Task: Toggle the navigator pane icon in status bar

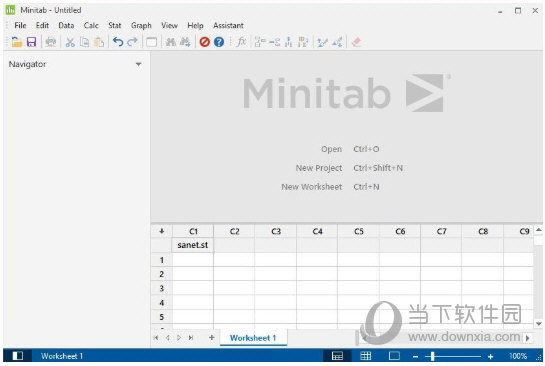Action: pyautogui.click(x=18, y=356)
